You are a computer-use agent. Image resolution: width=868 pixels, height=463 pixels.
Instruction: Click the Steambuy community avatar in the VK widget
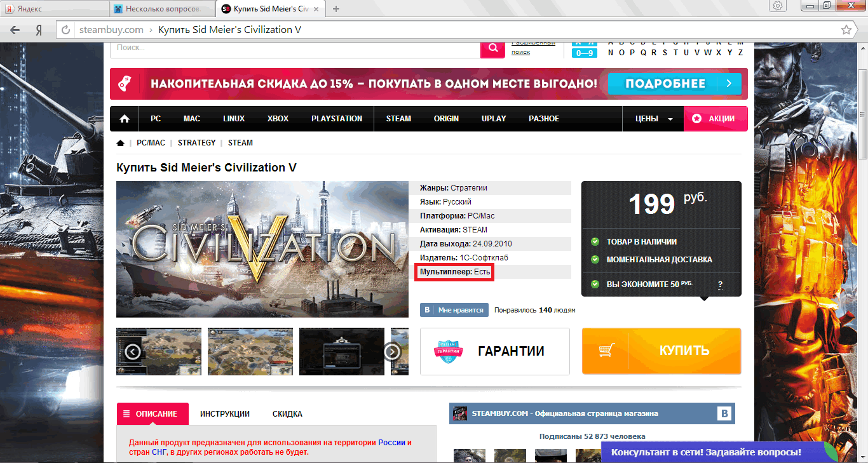pyautogui.click(x=459, y=413)
